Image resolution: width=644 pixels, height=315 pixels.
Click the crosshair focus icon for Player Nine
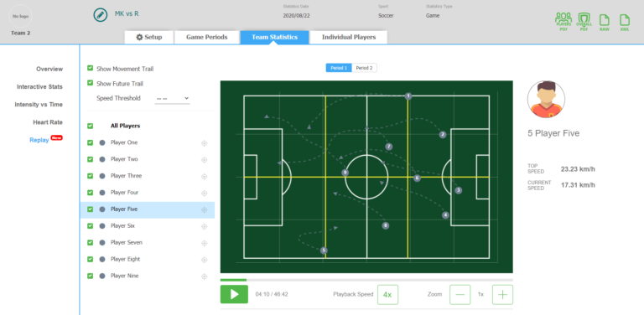point(204,276)
